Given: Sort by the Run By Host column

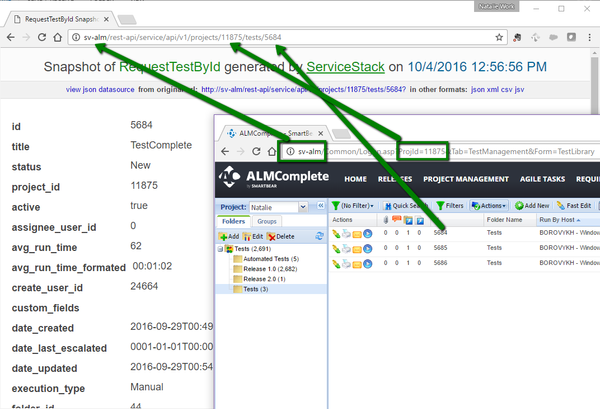Looking at the screenshot, I should point(559,220).
